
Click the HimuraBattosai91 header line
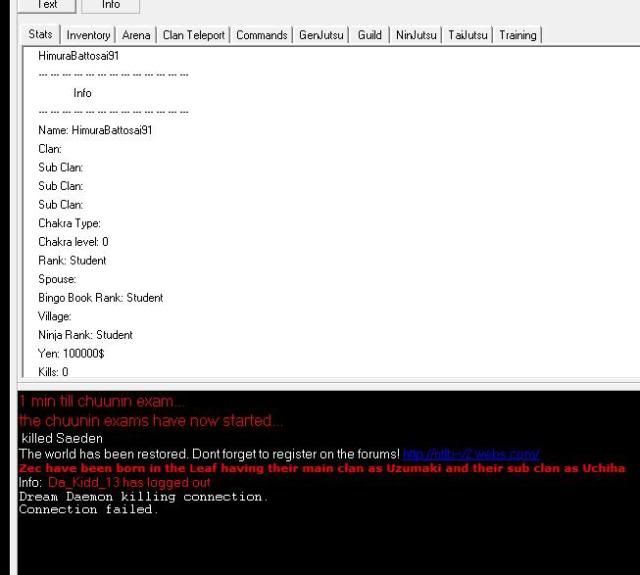pos(78,56)
